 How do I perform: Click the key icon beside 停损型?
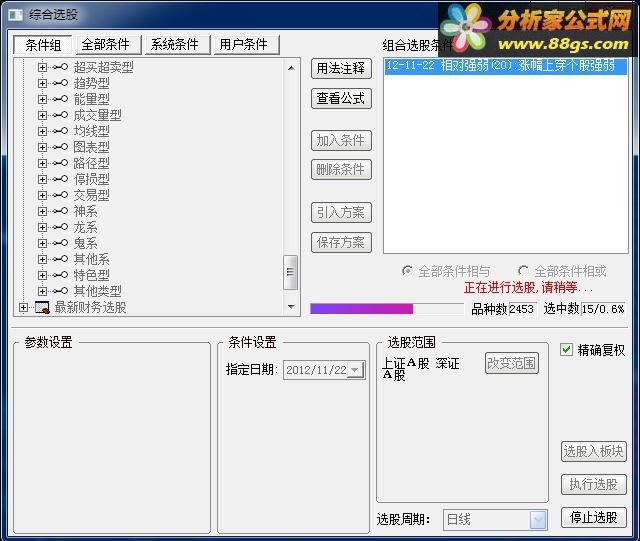click(60, 179)
